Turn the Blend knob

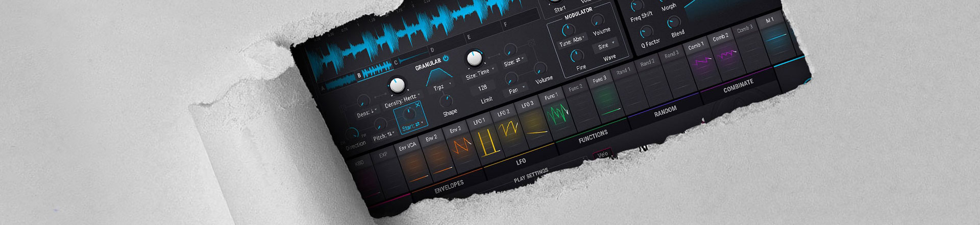(x=674, y=22)
